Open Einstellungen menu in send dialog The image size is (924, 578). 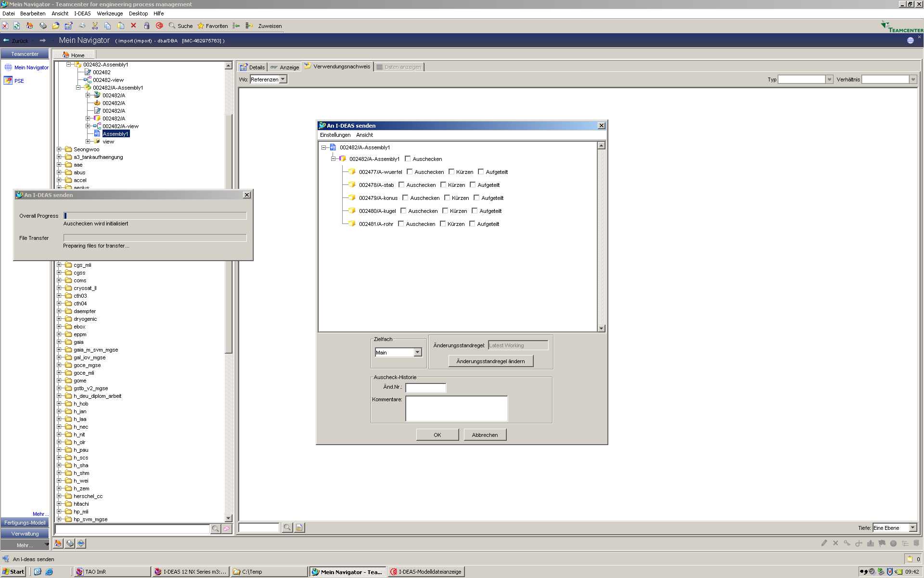(x=335, y=135)
